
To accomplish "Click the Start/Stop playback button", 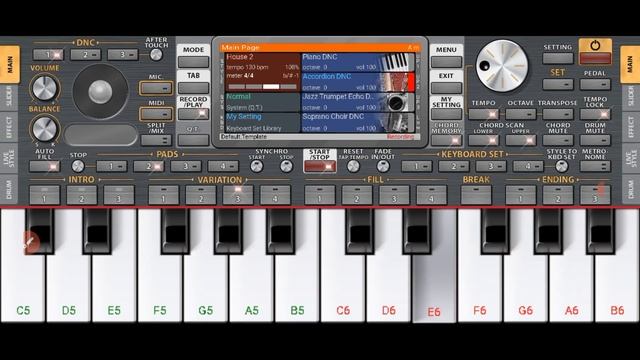I will coord(320,166).
